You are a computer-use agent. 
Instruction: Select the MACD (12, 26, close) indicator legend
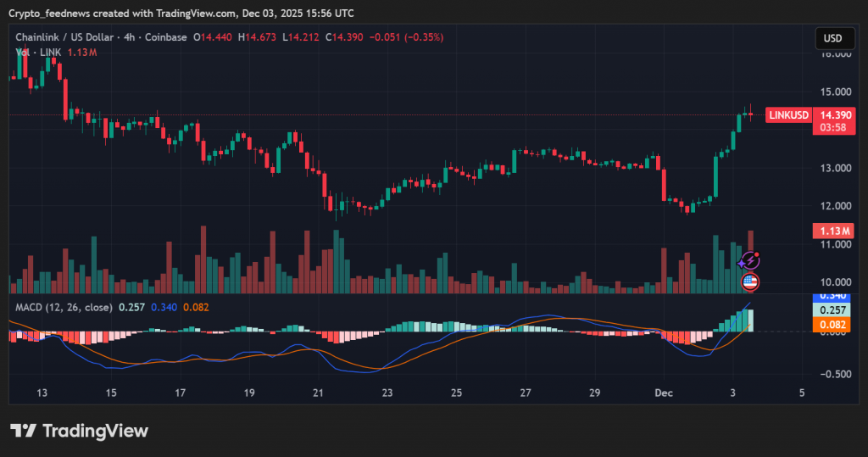click(64, 307)
